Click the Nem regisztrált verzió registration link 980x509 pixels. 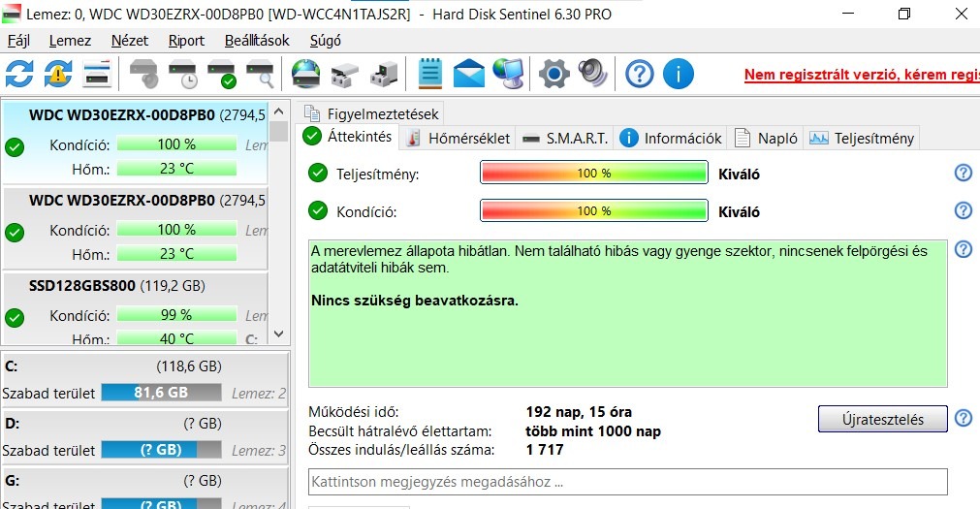coord(862,75)
